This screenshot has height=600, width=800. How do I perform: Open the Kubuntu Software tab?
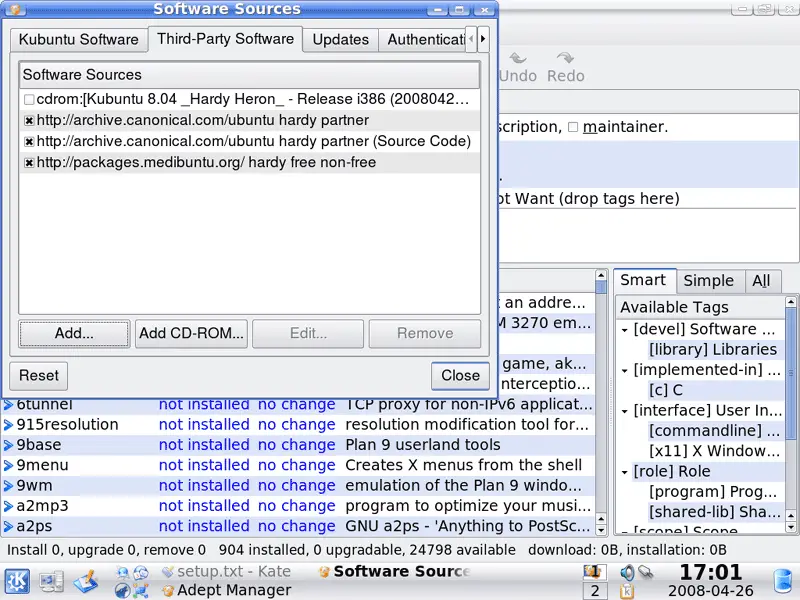tap(79, 40)
